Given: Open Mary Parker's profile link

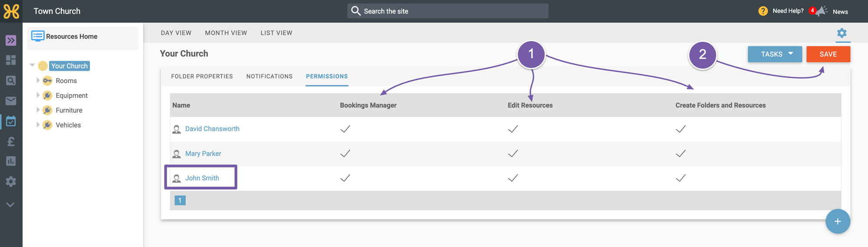Looking at the screenshot, I should pyautogui.click(x=203, y=154).
